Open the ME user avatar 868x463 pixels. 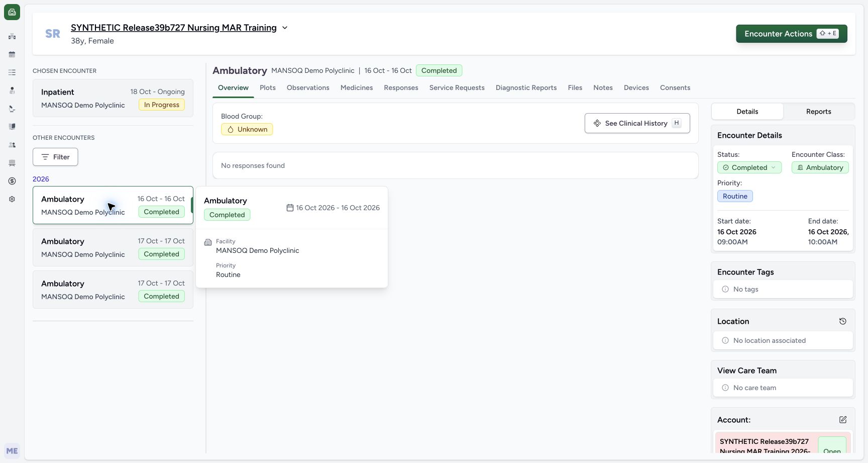click(x=12, y=451)
